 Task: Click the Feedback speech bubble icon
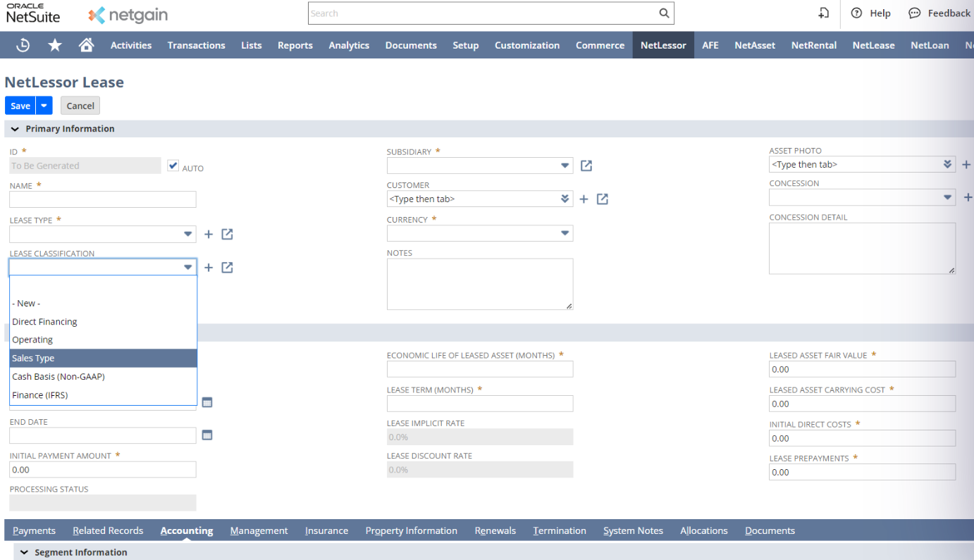point(915,13)
